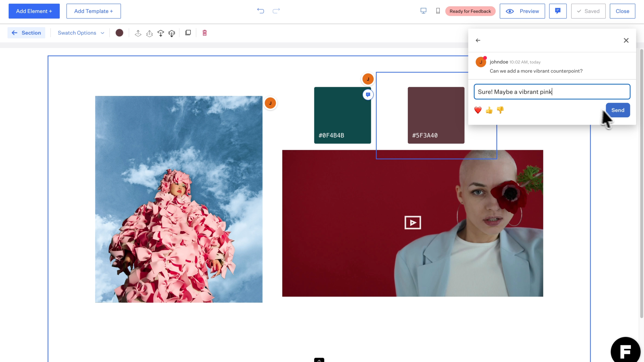React with the thumbs down emoji

click(500, 110)
